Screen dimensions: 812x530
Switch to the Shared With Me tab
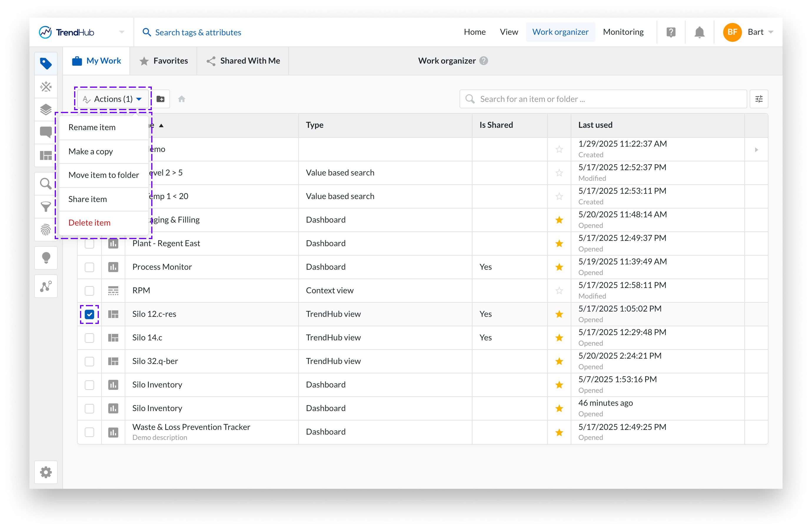[243, 61]
